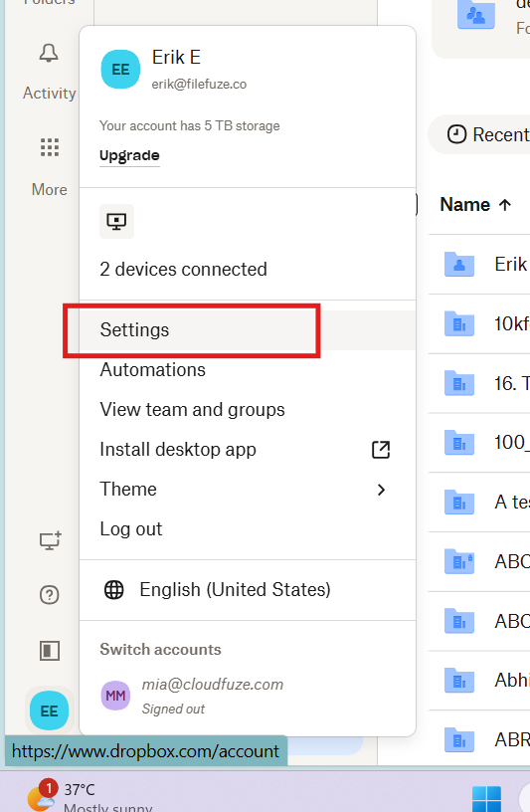Click the team folder icon next to 10kf
This screenshot has height=812, width=530.
point(459,323)
